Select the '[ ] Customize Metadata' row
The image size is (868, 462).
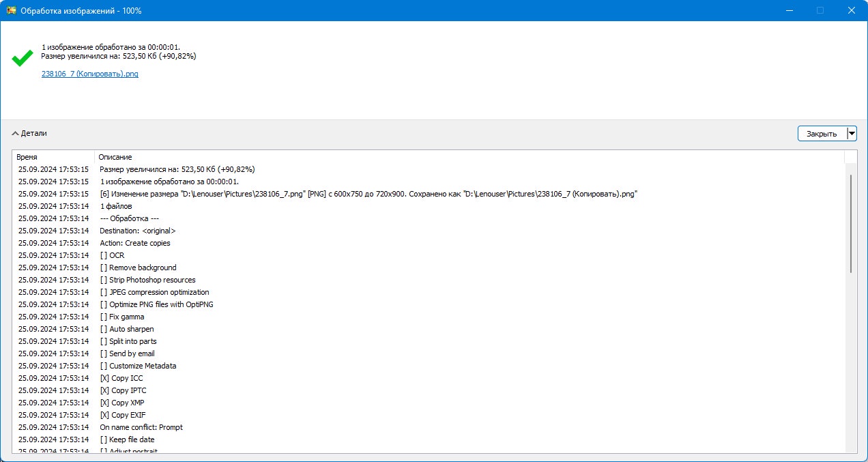429,366
